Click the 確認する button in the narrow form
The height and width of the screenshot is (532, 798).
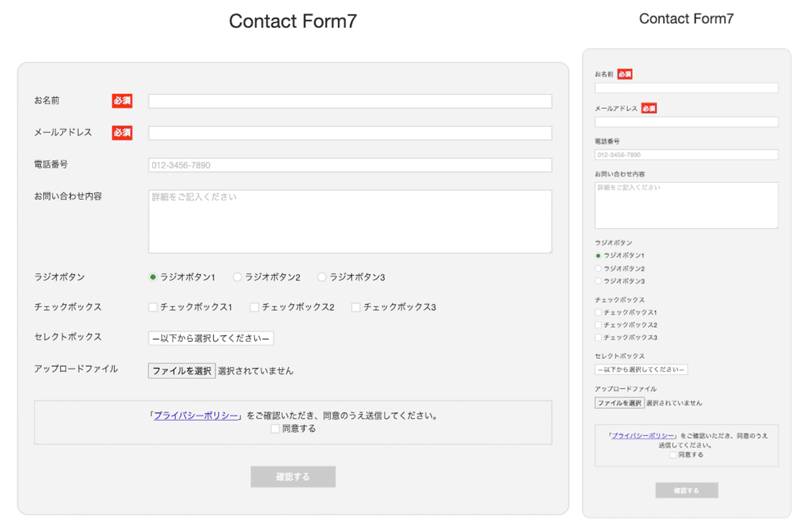coord(686,491)
